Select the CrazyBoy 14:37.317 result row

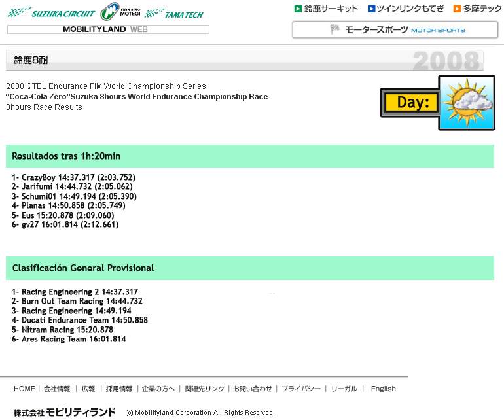point(73,177)
